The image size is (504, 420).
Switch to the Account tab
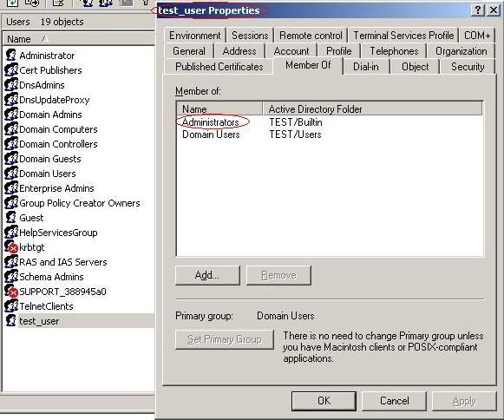291,51
